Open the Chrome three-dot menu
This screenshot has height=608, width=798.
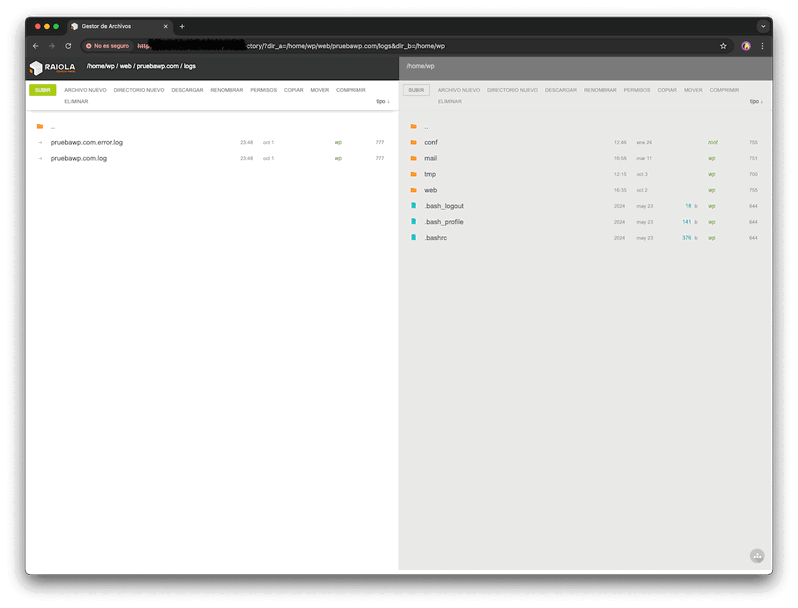(x=762, y=46)
